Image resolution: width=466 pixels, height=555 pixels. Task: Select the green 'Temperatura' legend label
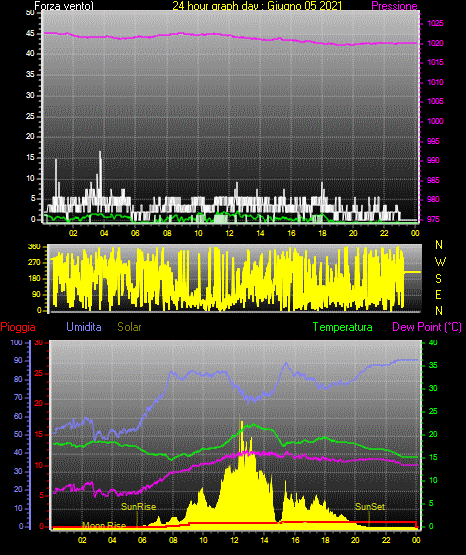[x=343, y=327]
